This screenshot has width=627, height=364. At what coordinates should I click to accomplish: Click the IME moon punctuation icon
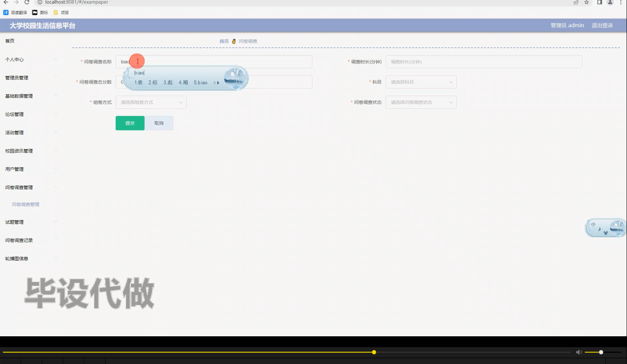599,229
